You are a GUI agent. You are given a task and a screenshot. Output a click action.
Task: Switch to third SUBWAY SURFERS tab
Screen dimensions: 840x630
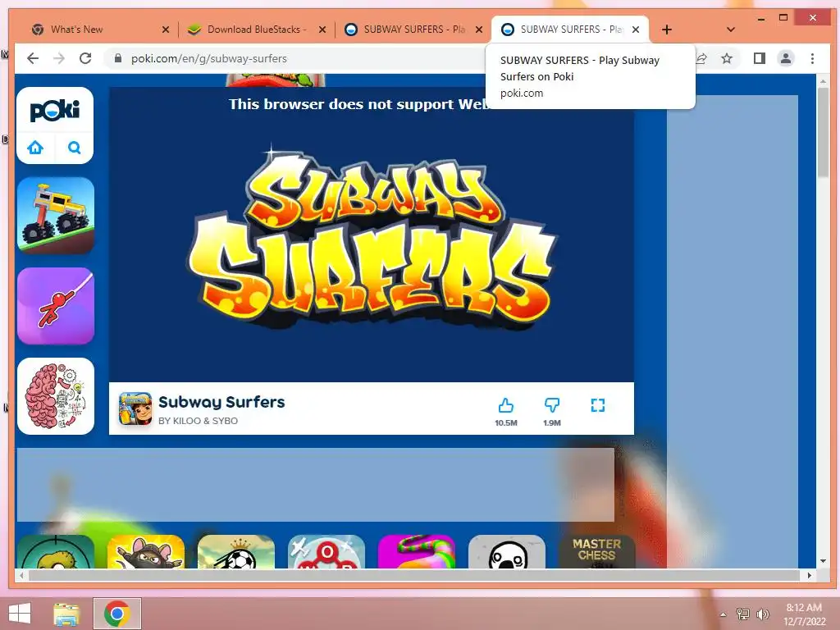[x=413, y=30]
